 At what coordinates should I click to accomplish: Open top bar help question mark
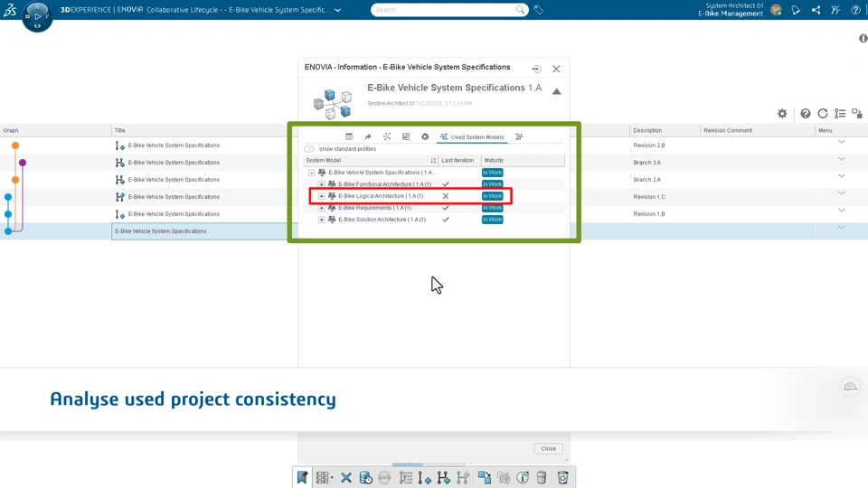(x=856, y=10)
